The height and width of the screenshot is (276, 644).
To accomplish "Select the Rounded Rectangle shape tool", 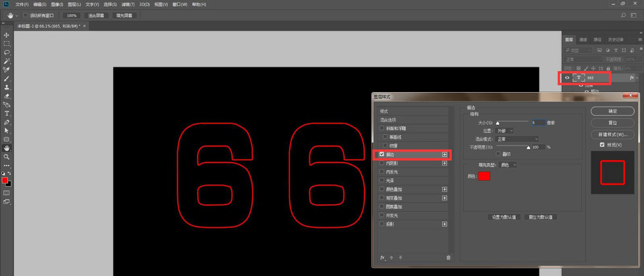I will (x=7, y=139).
